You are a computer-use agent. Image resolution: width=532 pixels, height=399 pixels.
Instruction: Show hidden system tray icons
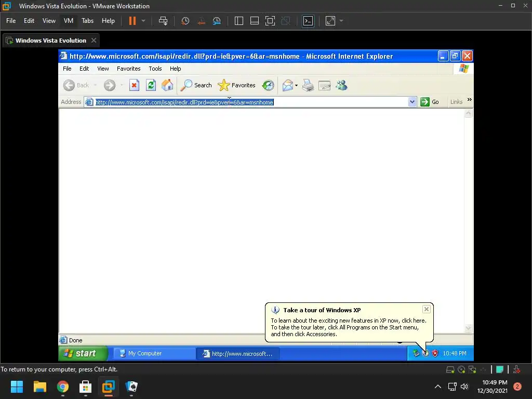coord(438,387)
